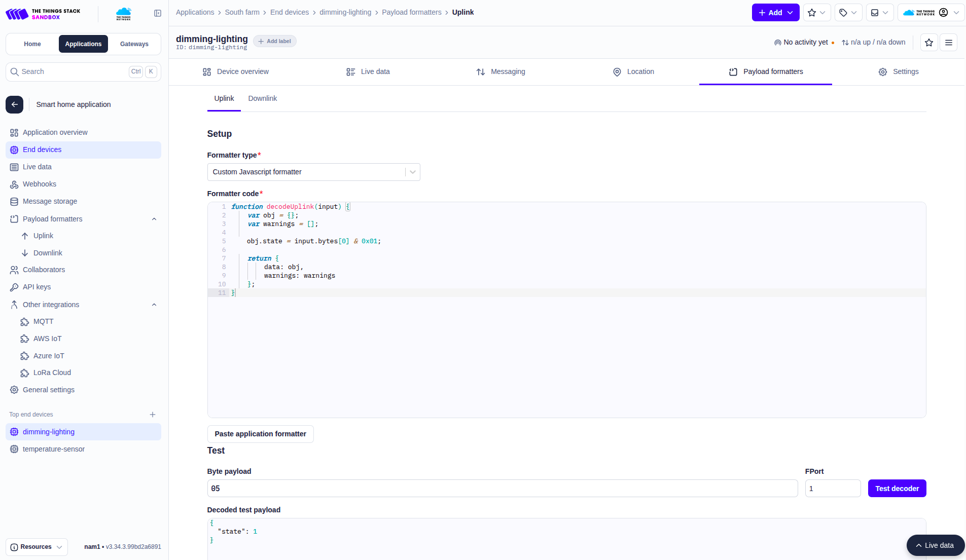This screenshot has width=966, height=560.
Task: Expand the Add dropdown button
Action: coord(775,13)
